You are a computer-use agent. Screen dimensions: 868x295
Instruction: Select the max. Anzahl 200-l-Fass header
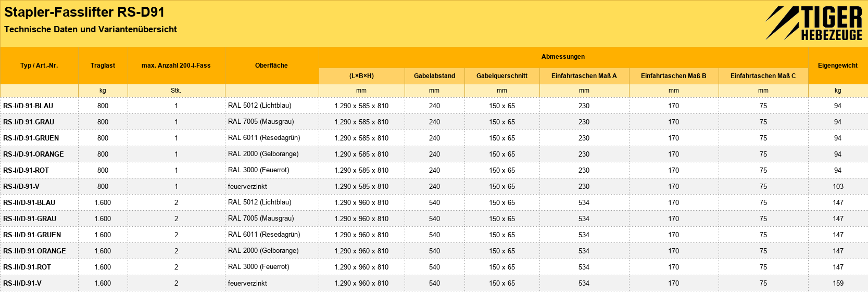pos(176,66)
